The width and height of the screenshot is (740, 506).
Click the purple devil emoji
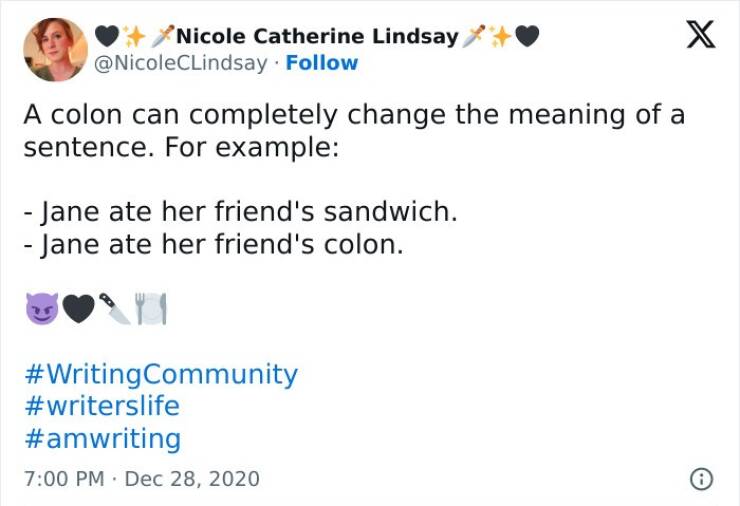point(41,311)
